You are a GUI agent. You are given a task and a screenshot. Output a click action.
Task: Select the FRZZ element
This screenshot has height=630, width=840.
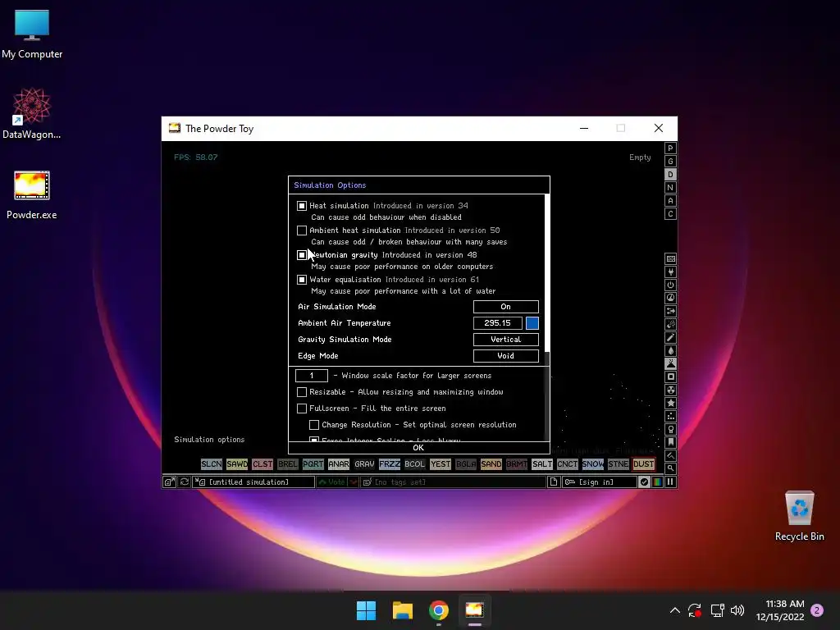pos(390,464)
